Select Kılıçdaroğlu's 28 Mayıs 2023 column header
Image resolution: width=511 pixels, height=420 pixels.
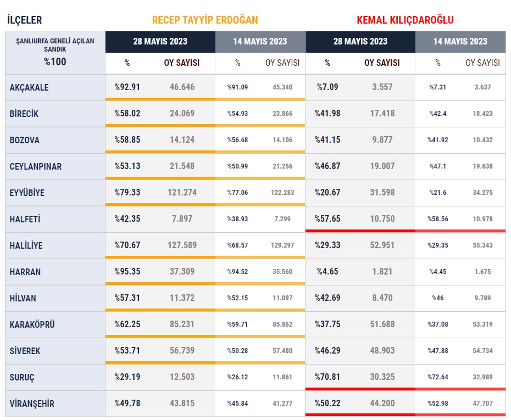point(360,42)
